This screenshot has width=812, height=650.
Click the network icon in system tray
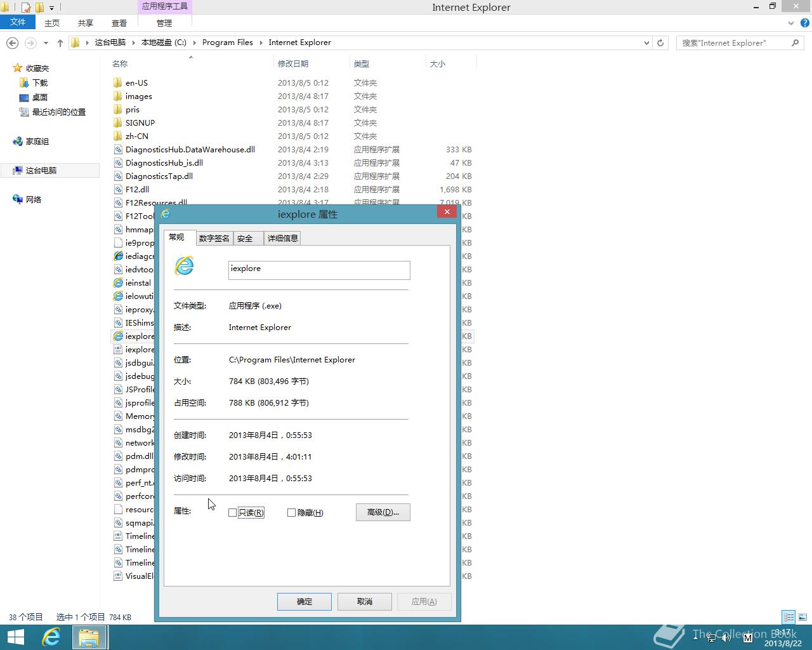[711, 637]
